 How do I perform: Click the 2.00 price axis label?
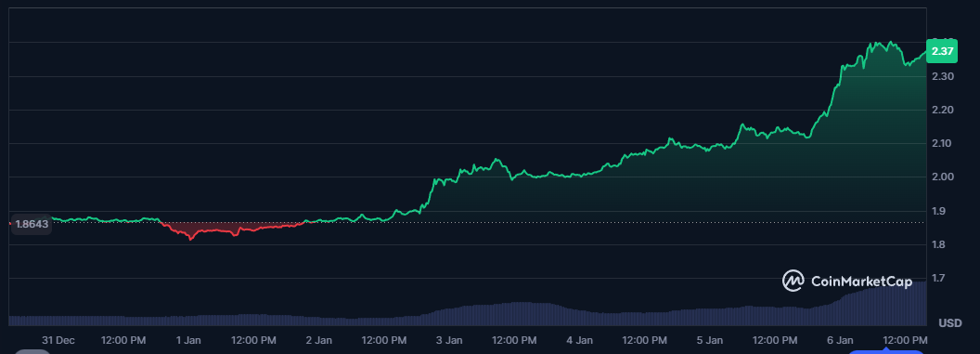coord(943,177)
